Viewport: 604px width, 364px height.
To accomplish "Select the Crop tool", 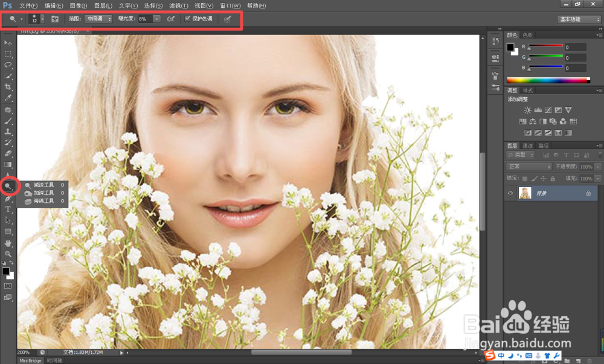I will pyautogui.click(x=8, y=87).
